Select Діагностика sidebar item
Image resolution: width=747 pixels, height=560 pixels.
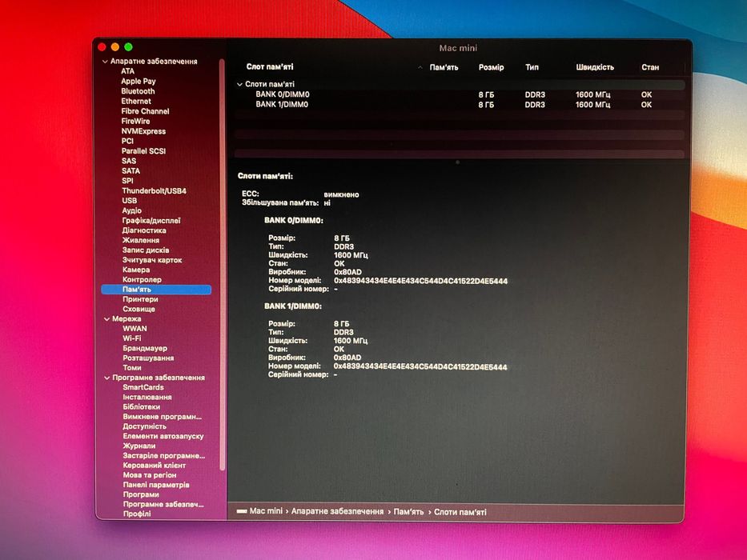[x=144, y=230]
